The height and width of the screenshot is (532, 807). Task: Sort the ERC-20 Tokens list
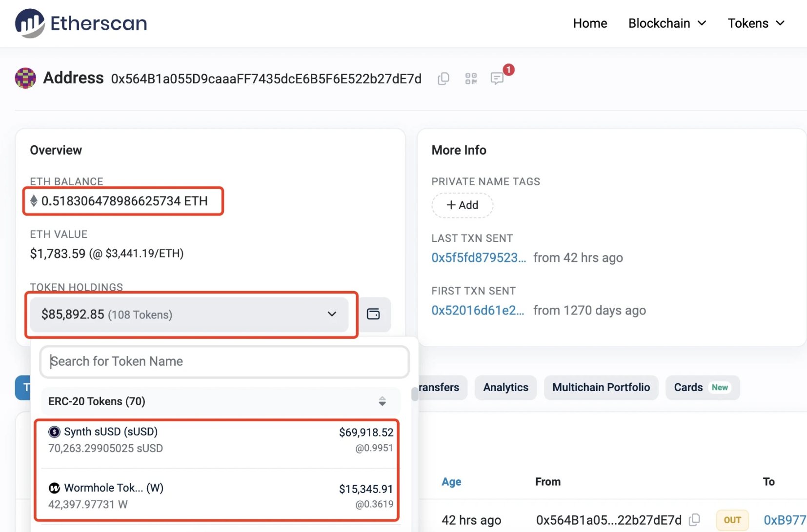[x=382, y=401]
